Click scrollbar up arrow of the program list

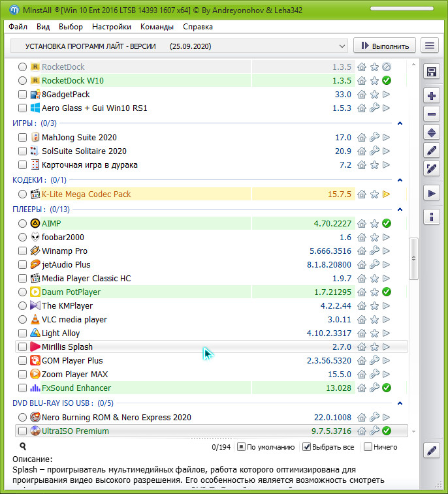tap(413, 65)
